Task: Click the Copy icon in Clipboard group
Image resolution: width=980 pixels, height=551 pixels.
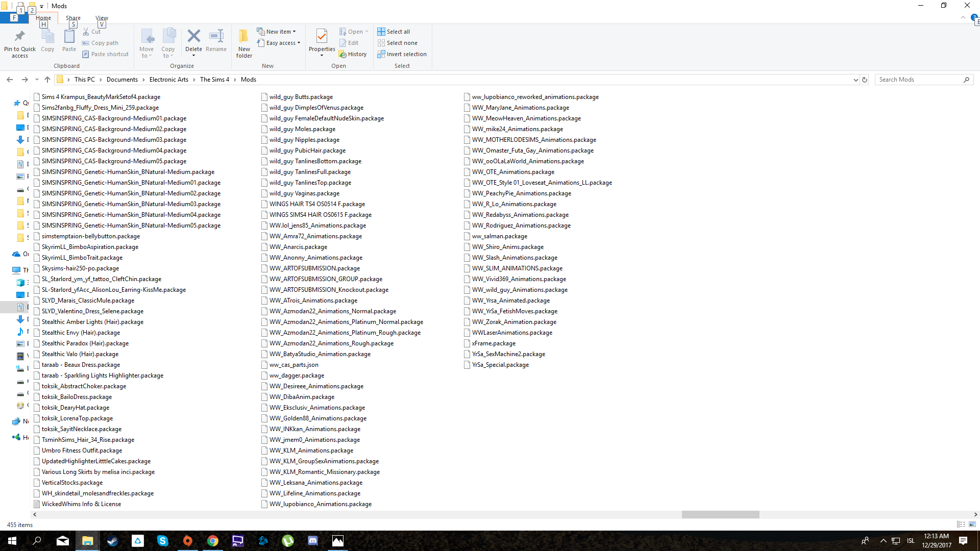Action: coord(47,37)
